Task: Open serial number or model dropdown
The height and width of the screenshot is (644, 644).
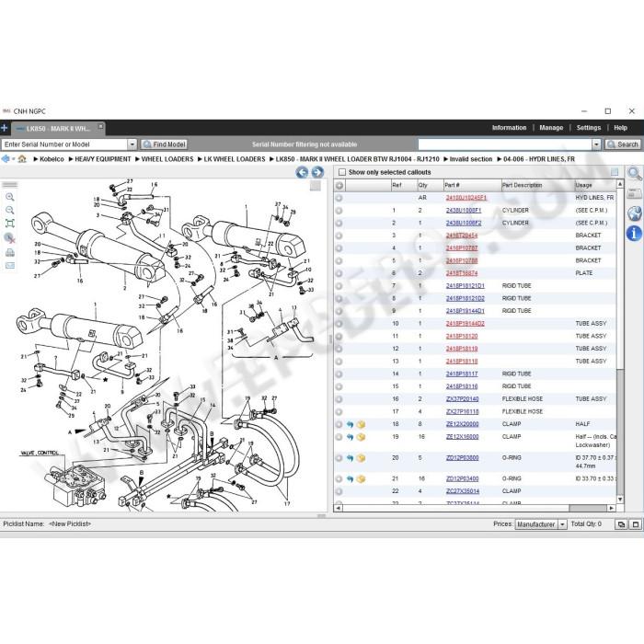Action: (132, 144)
